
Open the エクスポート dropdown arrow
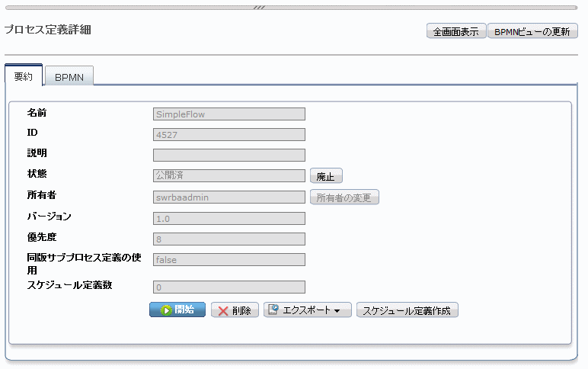[x=337, y=311]
